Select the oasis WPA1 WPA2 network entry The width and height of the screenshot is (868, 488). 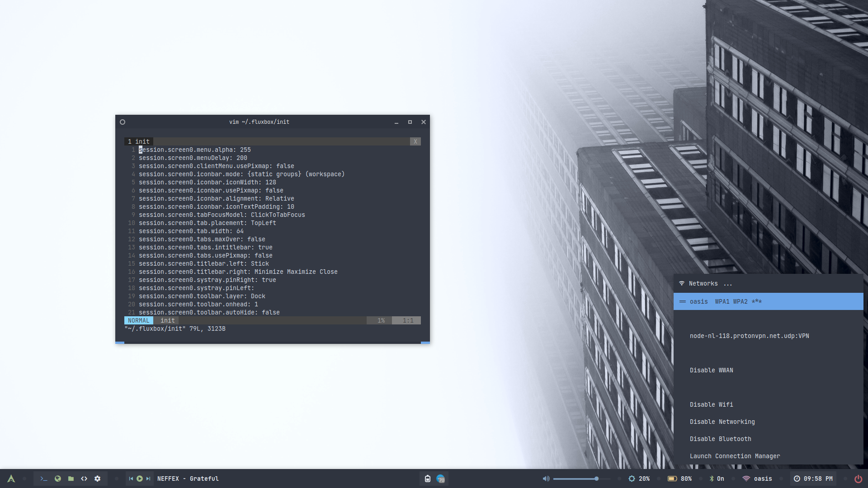[x=725, y=301]
